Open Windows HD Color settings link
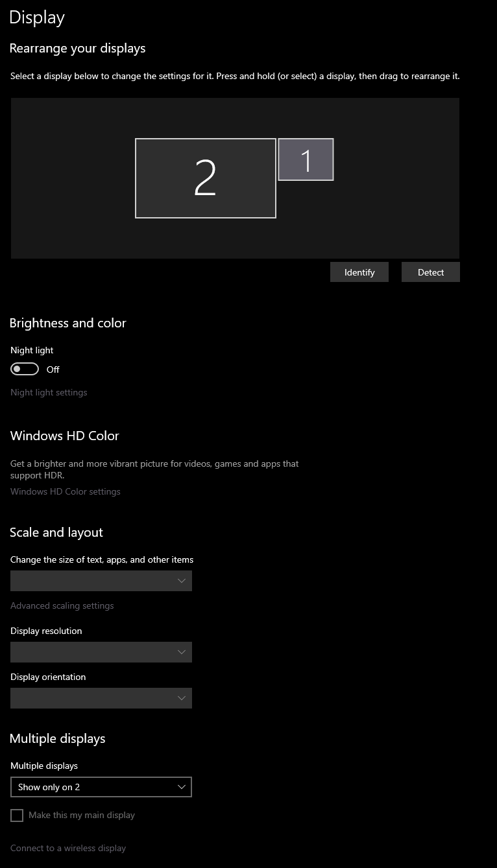Image resolution: width=497 pixels, height=868 pixels. (66, 491)
